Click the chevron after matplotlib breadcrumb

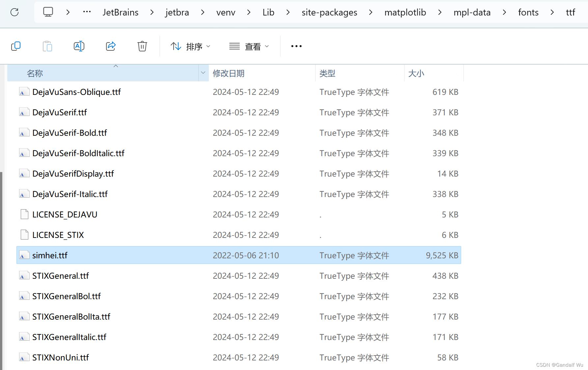[x=439, y=12]
